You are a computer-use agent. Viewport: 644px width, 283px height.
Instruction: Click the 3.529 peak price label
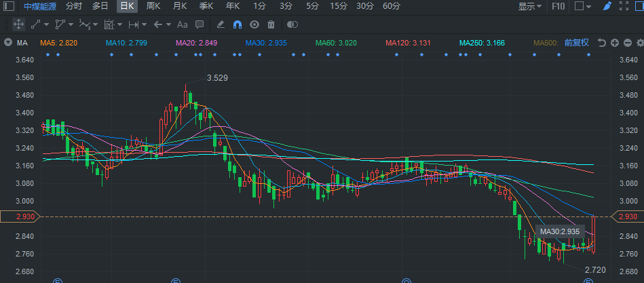coord(217,78)
